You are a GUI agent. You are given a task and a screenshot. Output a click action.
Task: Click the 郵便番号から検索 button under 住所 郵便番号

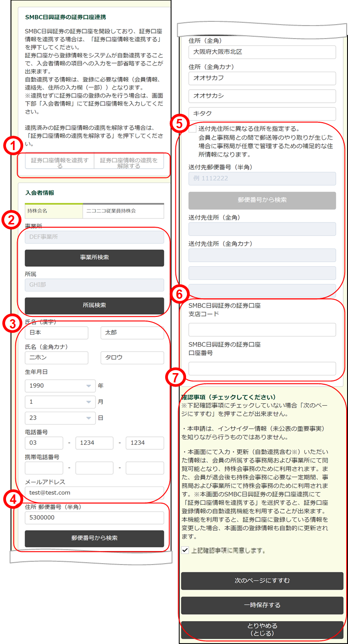(94, 538)
